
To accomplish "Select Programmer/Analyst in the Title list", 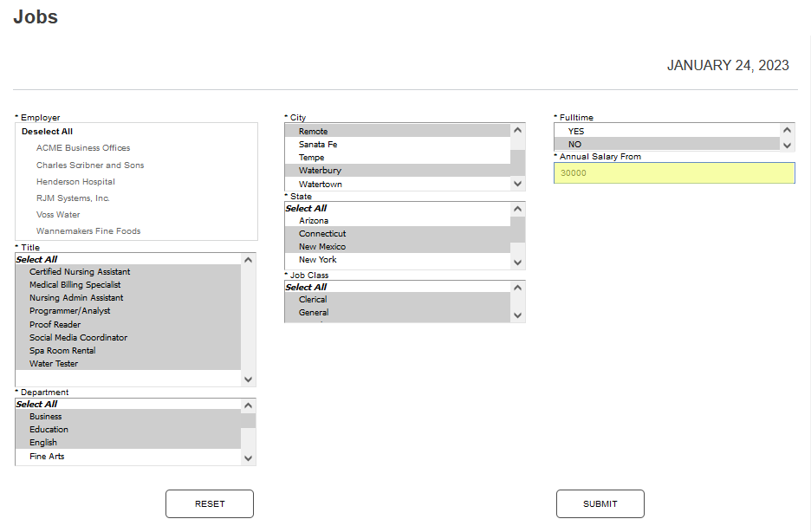I will pyautogui.click(x=69, y=311).
